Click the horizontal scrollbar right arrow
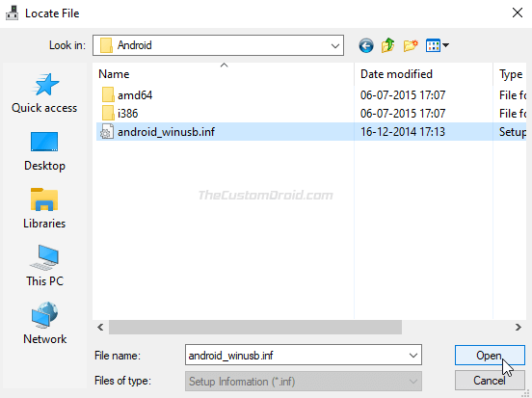532x398 pixels. point(519,327)
